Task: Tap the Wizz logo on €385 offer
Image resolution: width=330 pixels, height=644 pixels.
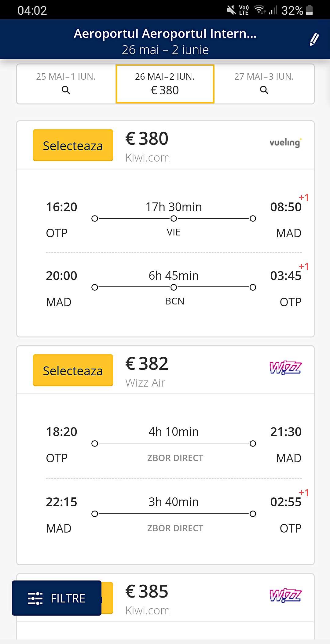Action: pyautogui.click(x=285, y=595)
